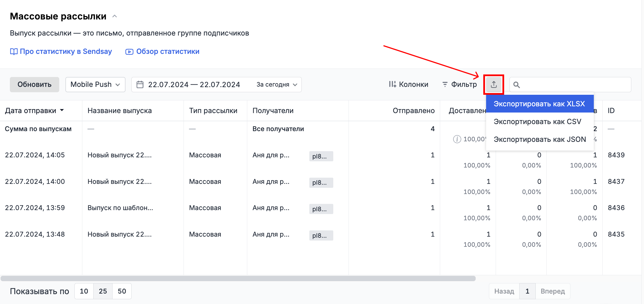644x304 pixels.
Task: Click the export upload icon
Action: (x=493, y=85)
